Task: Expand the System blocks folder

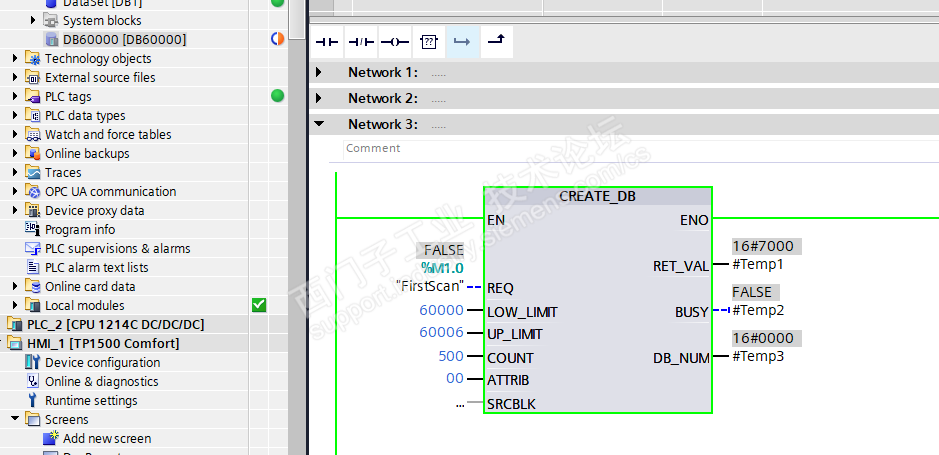Action: click(34, 20)
